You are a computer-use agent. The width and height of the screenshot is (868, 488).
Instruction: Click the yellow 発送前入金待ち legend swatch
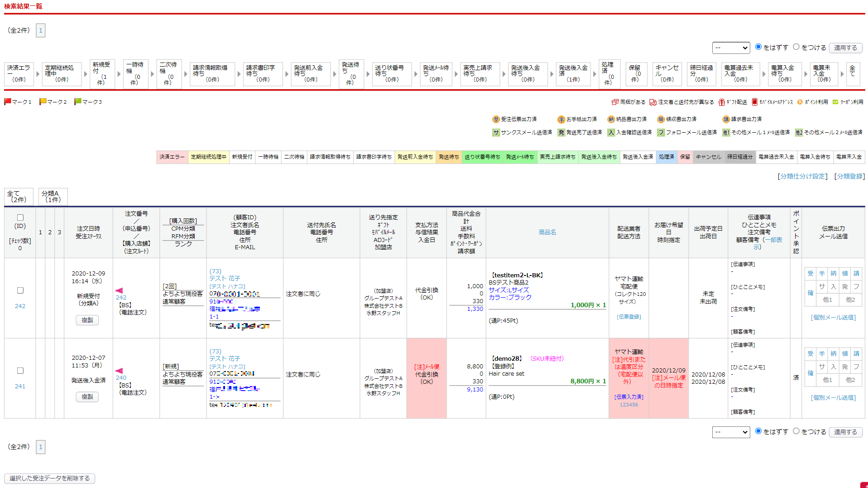tap(415, 157)
